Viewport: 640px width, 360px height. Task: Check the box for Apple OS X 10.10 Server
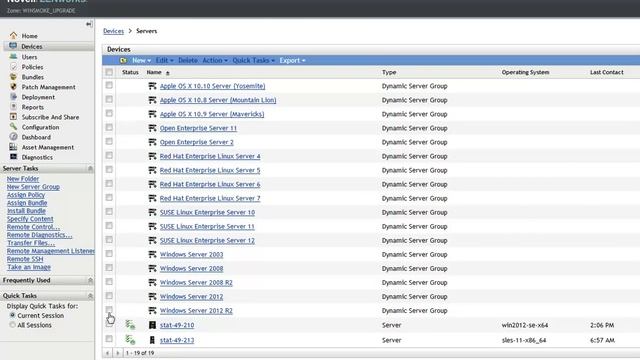point(109,85)
